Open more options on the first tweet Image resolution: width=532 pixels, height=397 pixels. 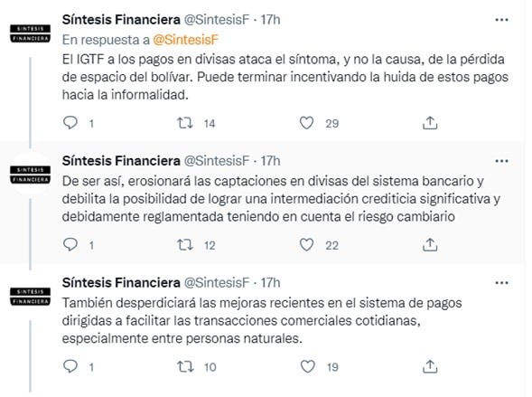click(501, 20)
